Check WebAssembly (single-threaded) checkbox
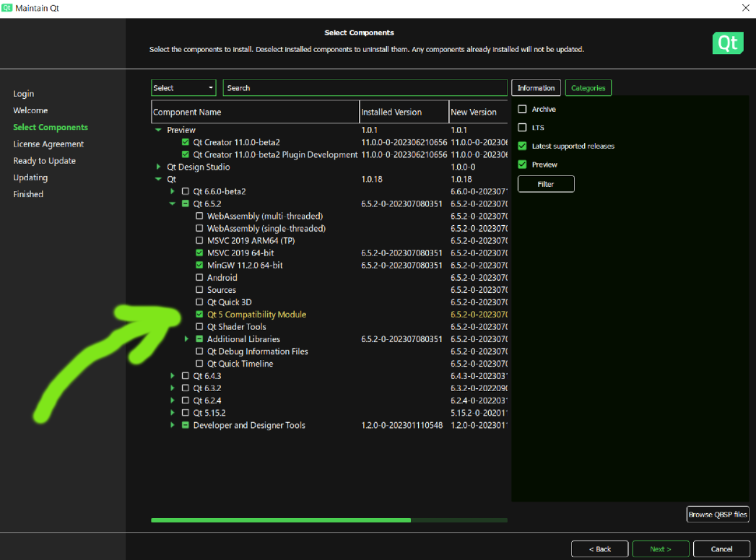Viewport: 756px width, 560px height. (199, 229)
